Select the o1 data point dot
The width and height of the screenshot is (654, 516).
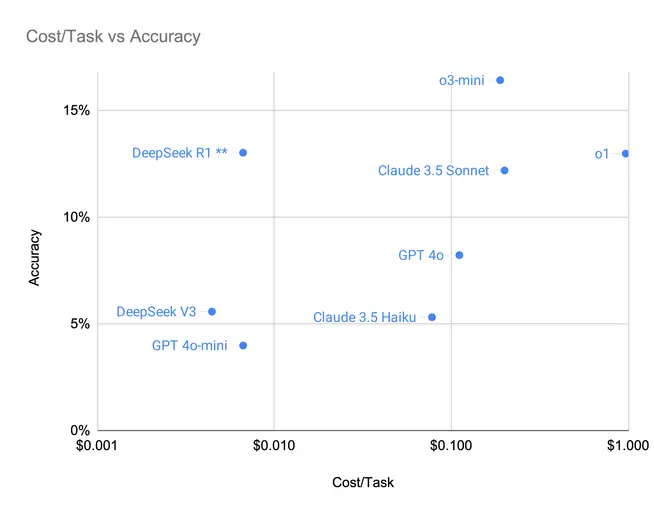(625, 154)
